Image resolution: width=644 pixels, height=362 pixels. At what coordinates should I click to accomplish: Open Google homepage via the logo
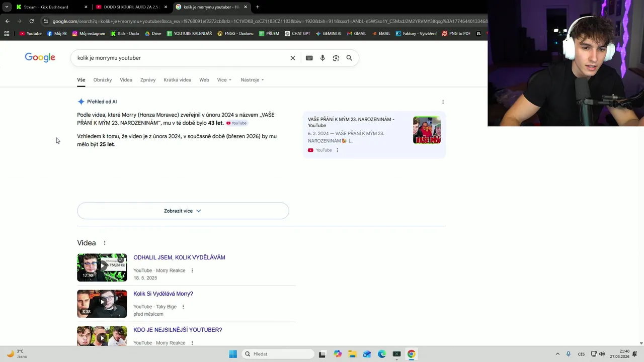pyautogui.click(x=40, y=58)
